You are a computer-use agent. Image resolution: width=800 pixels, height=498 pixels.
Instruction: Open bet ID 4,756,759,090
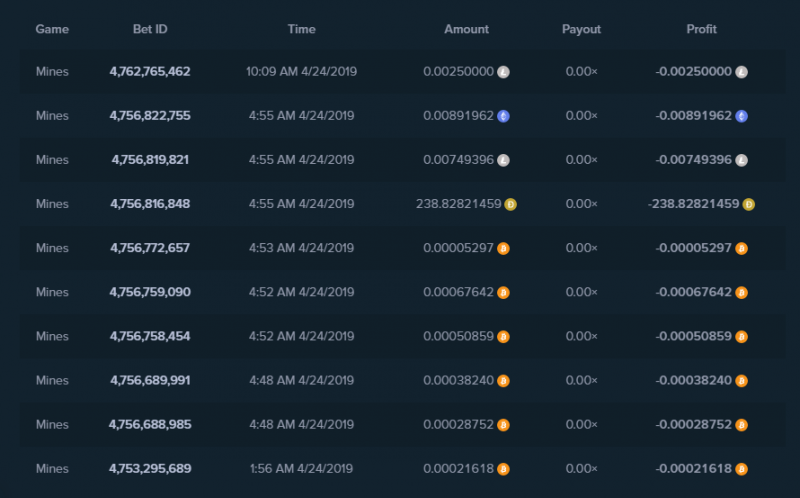click(x=150, y=292)
